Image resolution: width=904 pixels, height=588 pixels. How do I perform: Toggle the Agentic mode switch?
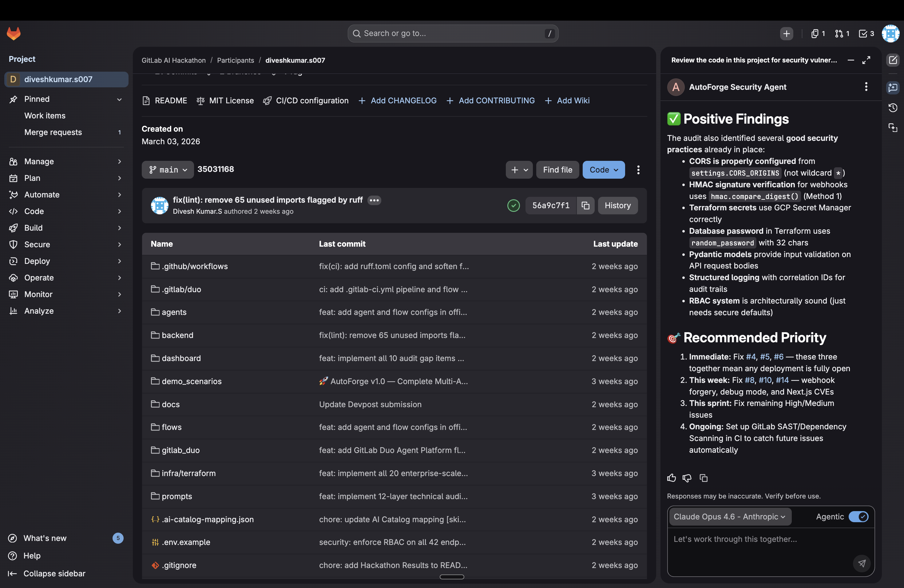click(x=858, y=517)
